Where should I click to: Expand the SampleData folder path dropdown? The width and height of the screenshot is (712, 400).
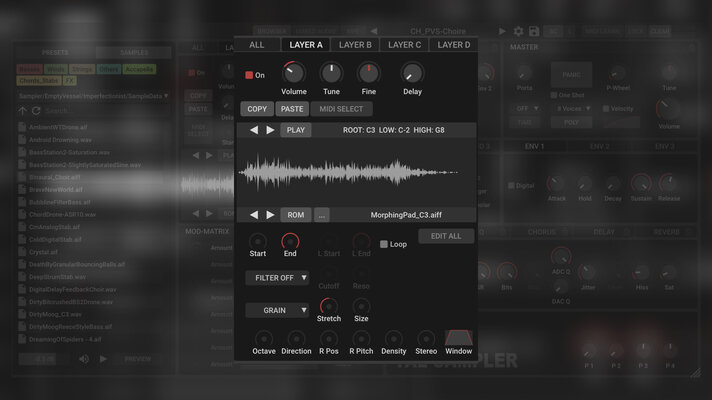pyautogui.click(x=93, y=96)
